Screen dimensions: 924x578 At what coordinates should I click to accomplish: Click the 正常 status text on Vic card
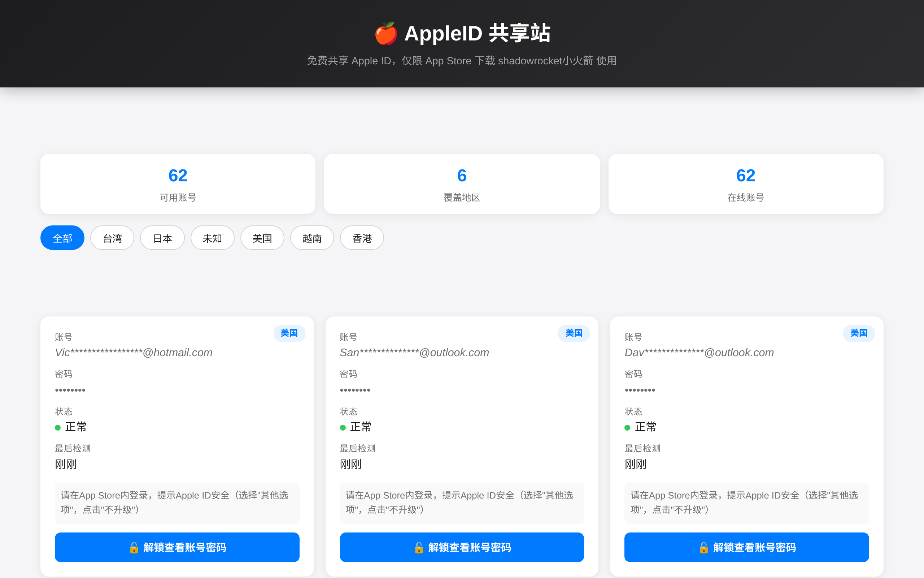76,427
